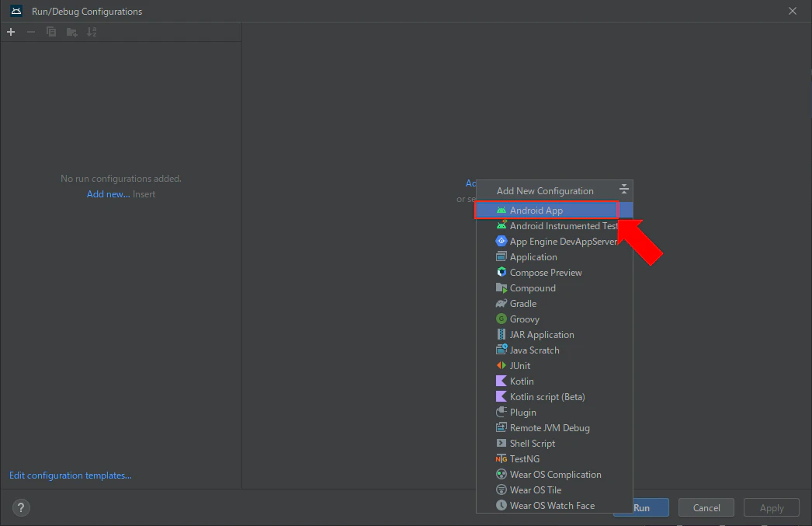Open Edit configuration templates link

[71, 475]
